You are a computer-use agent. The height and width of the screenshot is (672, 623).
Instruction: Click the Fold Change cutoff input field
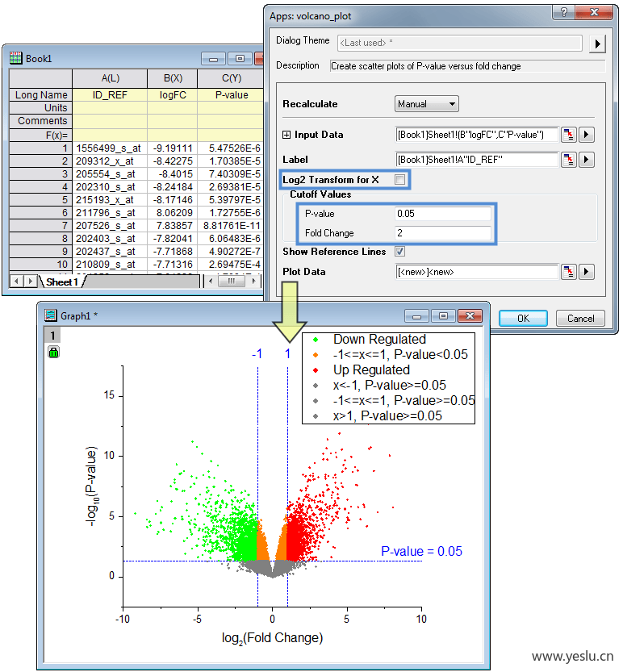click(443, 232)
